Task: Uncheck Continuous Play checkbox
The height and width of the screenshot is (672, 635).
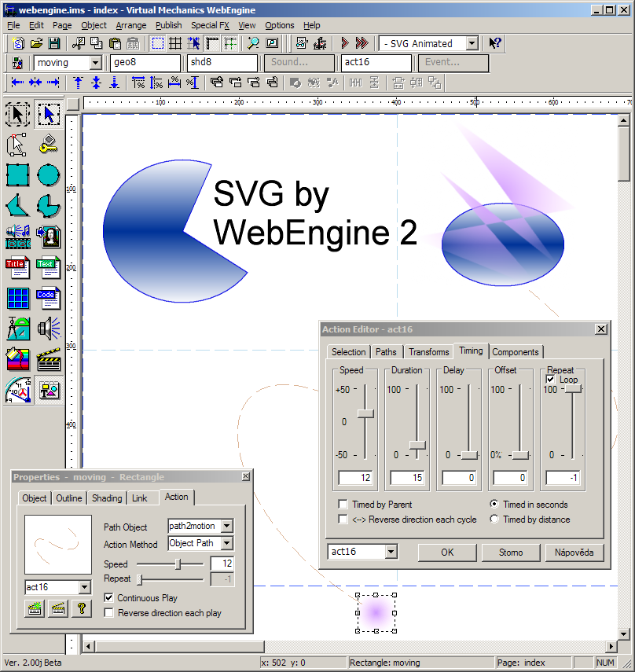Action: (108, 597)
